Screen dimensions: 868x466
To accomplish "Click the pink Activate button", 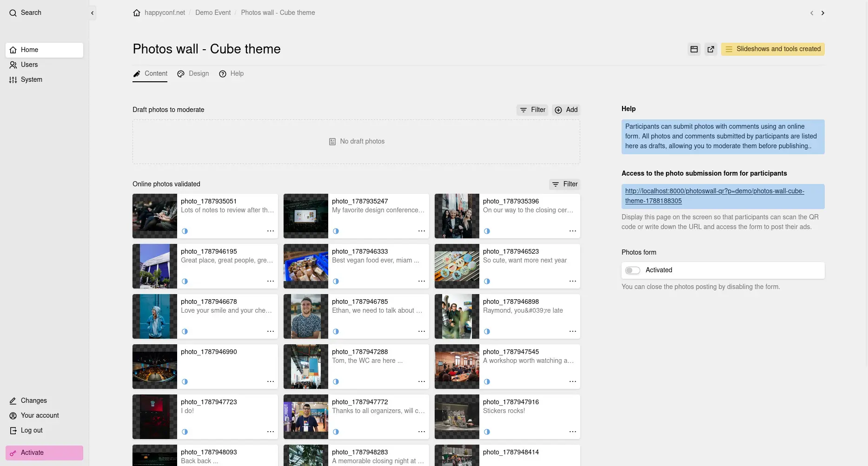I will 44,453.
